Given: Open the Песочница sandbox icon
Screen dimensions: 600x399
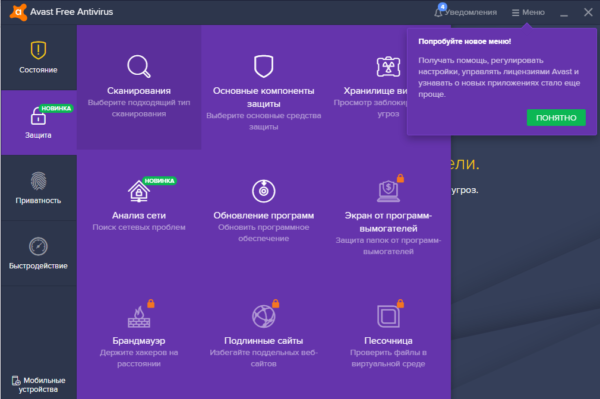Looking at the screenshot, I should pos(388,316).
